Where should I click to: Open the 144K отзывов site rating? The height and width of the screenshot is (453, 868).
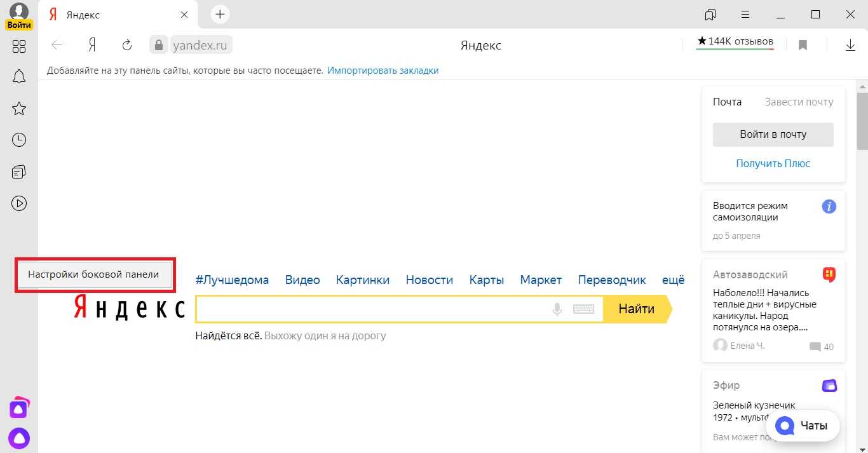pyautogui.click(x=735, y=42)
